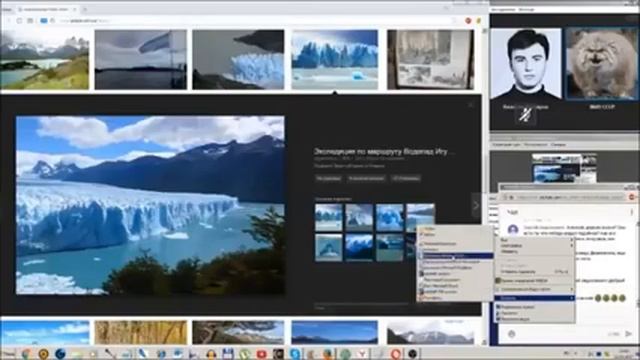Focus the browser address bar
This screenshot has height=360, width=640.
(x=253, y=20)
